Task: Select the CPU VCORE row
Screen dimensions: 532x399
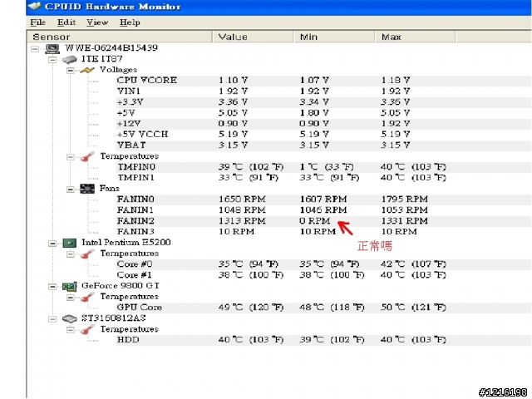Action: [x=323, y=81]
